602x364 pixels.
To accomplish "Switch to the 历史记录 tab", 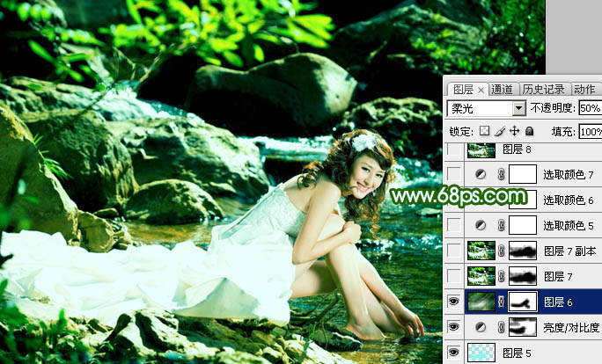I will point(543,90).
